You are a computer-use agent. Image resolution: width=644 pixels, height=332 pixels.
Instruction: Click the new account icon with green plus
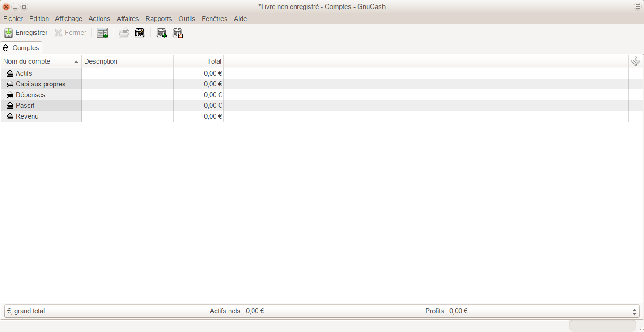[x=161, y=33]
